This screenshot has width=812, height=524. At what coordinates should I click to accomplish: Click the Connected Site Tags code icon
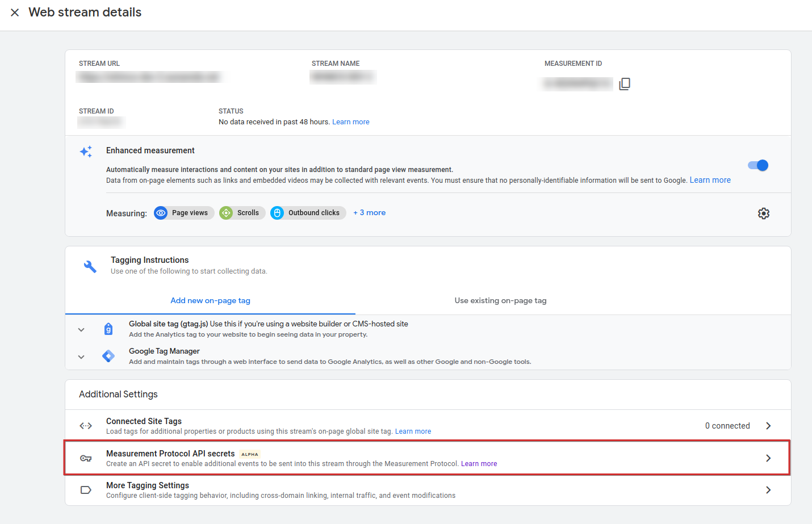pos(86,425)
